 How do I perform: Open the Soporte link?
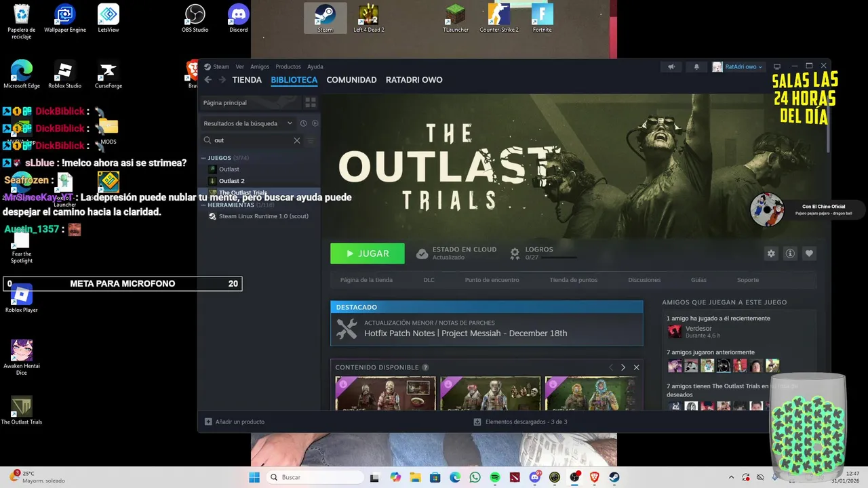click(x=748, y=280)
